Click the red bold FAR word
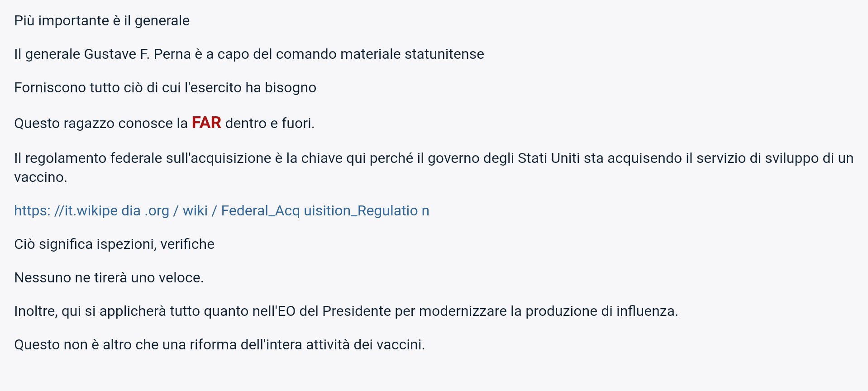This screenshot has width=868, height=391. 206,123
